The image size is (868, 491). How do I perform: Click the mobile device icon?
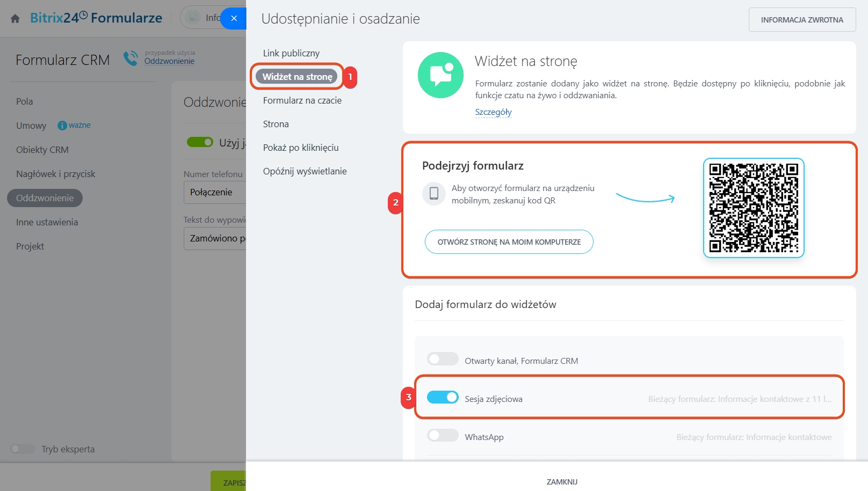click(x=434, y=194)
